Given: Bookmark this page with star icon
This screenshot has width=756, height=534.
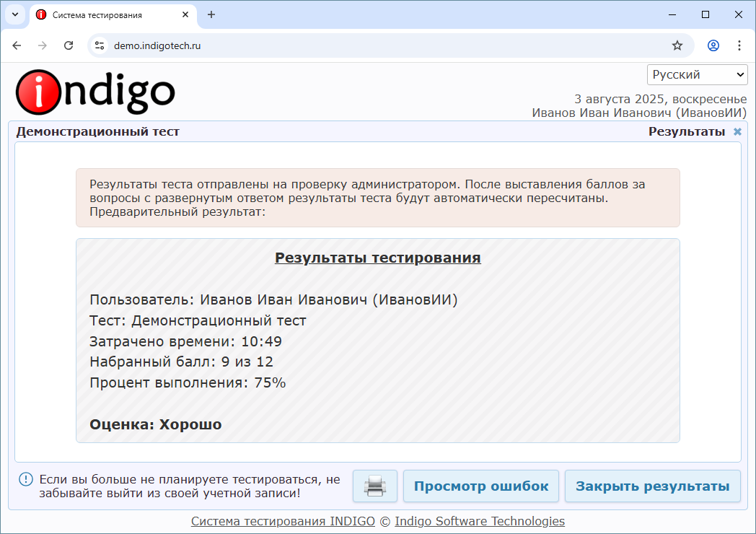Looking at the screenshot, I should click(x=677, y=45).
